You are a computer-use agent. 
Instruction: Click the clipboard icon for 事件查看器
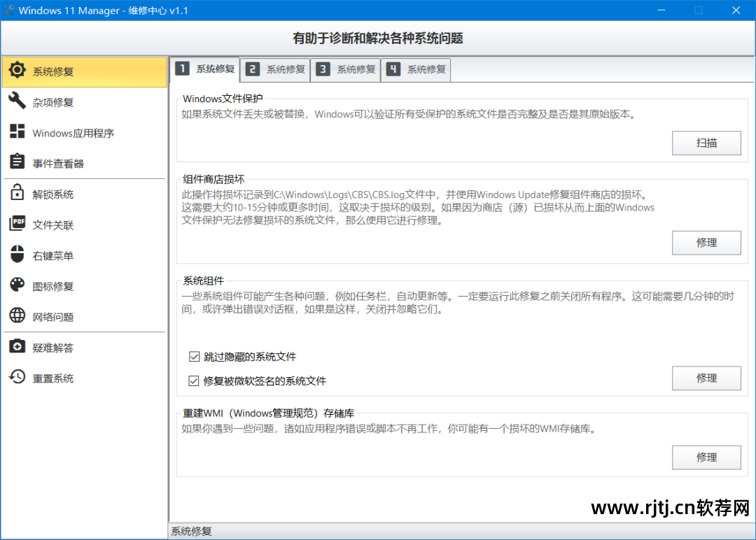[x=17, y=162]
